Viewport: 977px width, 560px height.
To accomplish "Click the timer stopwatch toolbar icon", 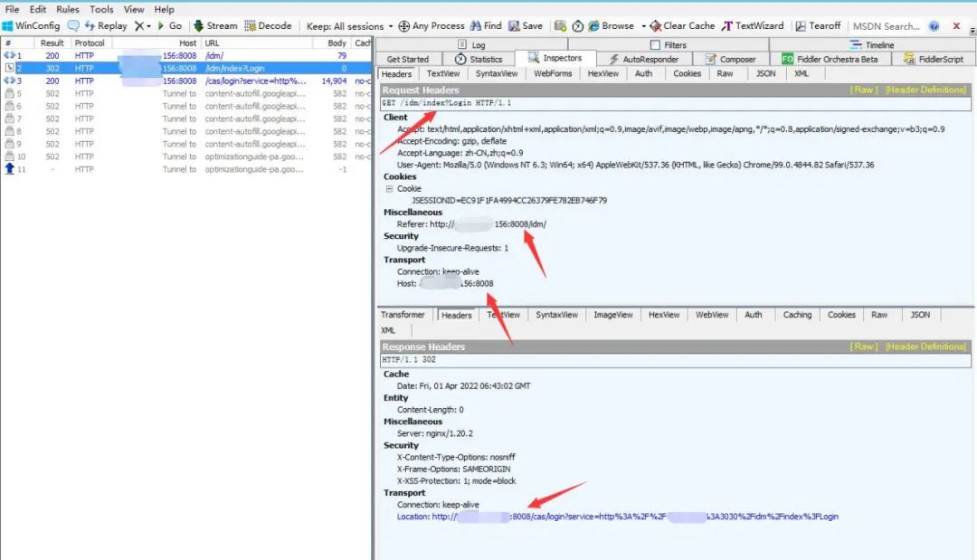I will pos(577,25).
